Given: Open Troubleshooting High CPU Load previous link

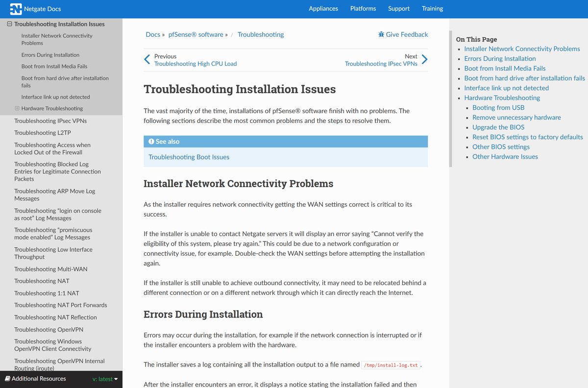Looking at the screenshot, I should (196, 64).
